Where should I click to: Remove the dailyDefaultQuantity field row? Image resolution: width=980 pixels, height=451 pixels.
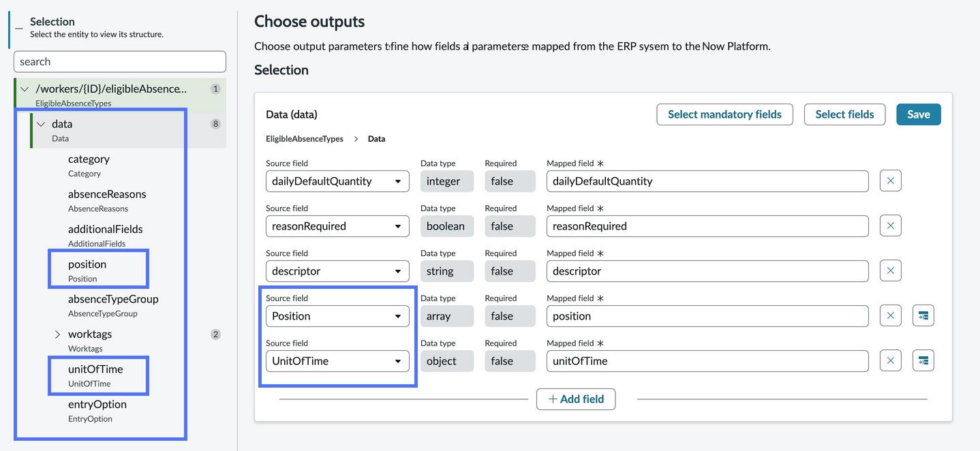pos(890,181)
